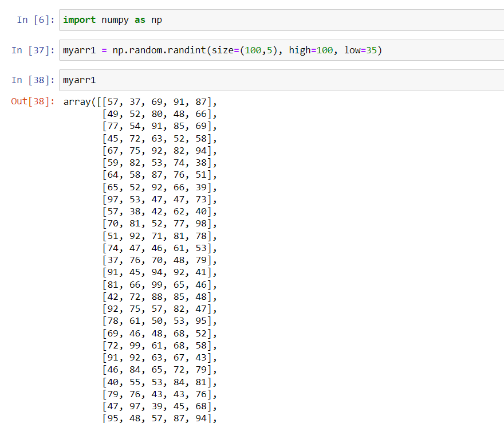The image size is (504, 423).
Task: Click output row [49, 52, 80, 48, 66]
Action: click(x=159, y=114)
